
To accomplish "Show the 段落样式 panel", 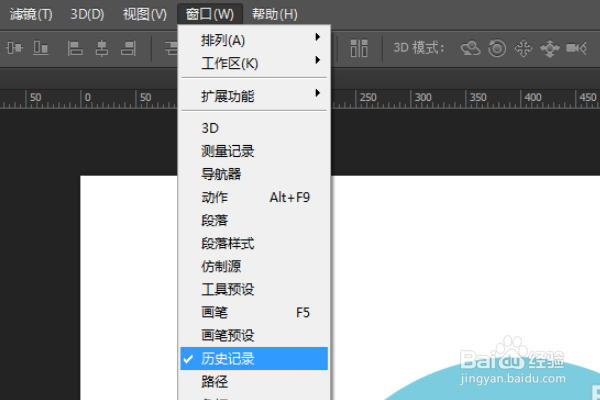I will pos(254,243).
